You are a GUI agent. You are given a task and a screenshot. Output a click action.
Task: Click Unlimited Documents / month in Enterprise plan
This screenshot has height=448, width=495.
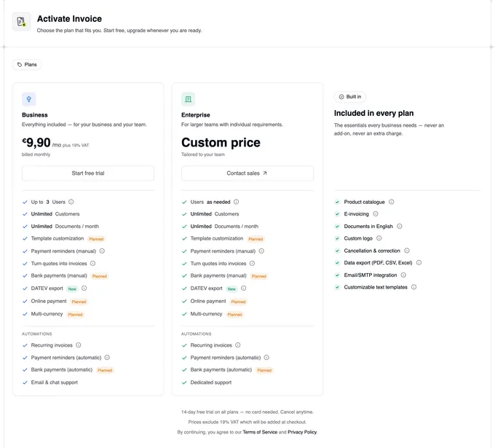pyautogui.click(x=224, y=227)
